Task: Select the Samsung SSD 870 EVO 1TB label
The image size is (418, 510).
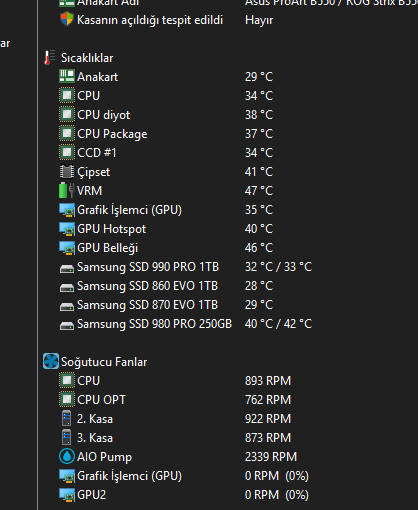Action: pyautogui.click(x=148, y=305)
